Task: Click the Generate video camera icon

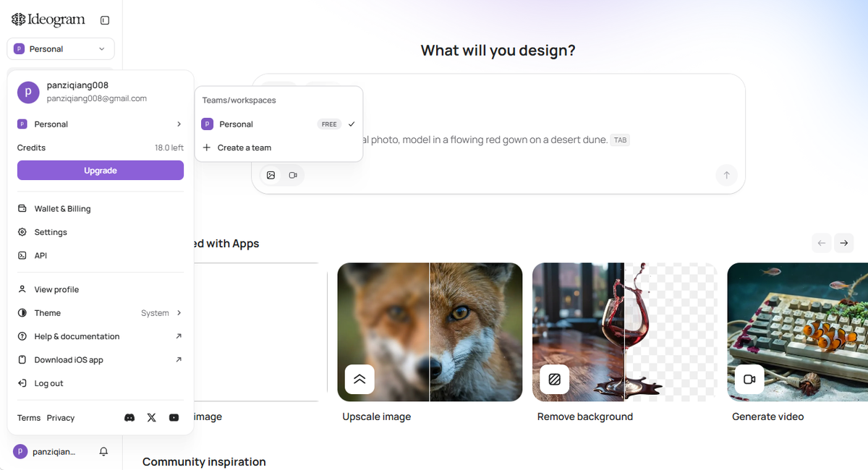Action: (x=749, y=379)
